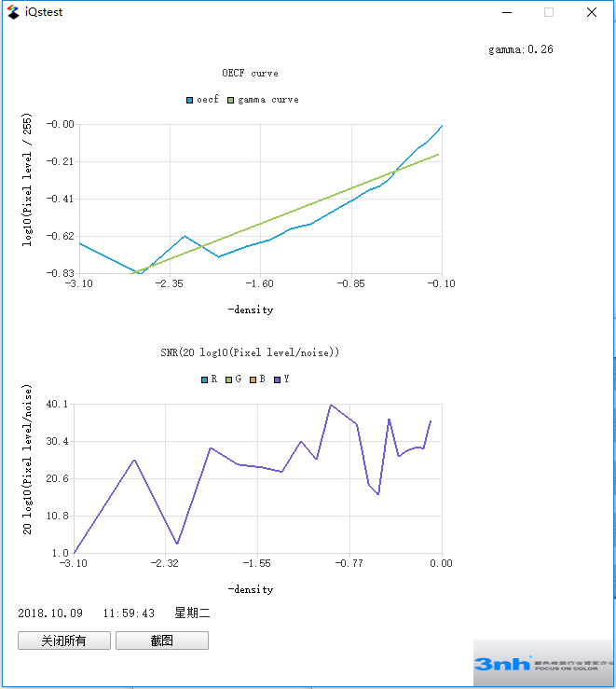Click the iQstest app icon in title bar

(x=13, y=12)
